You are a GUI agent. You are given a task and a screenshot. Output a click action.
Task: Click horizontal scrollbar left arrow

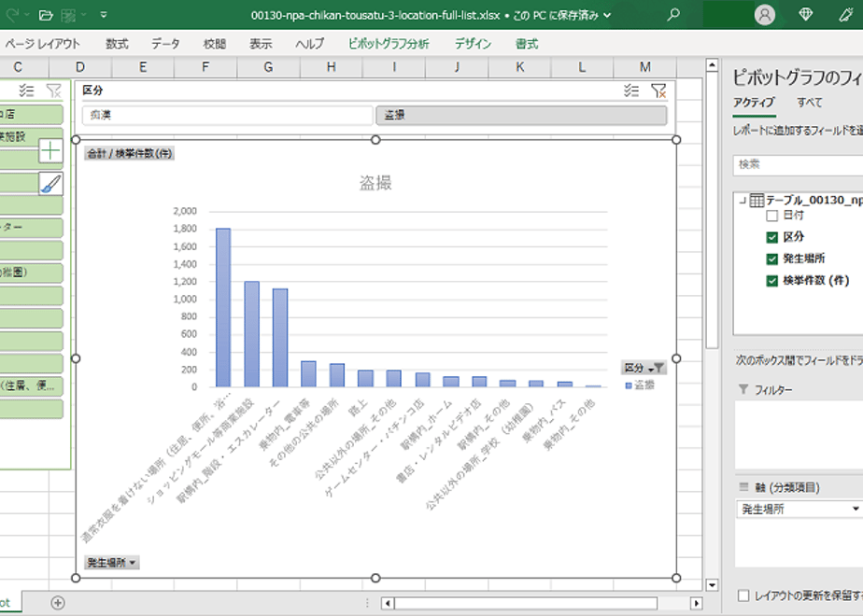click(x=388, y=603)
